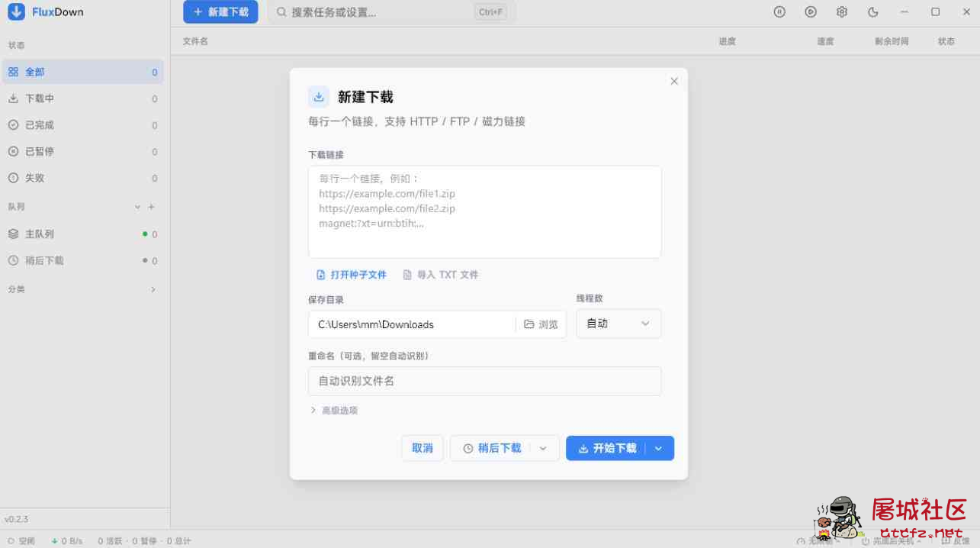Click the 0 B/s speed indicator
Screen dimensions: 980x548
pyautogui.click(x=67, y=541)
